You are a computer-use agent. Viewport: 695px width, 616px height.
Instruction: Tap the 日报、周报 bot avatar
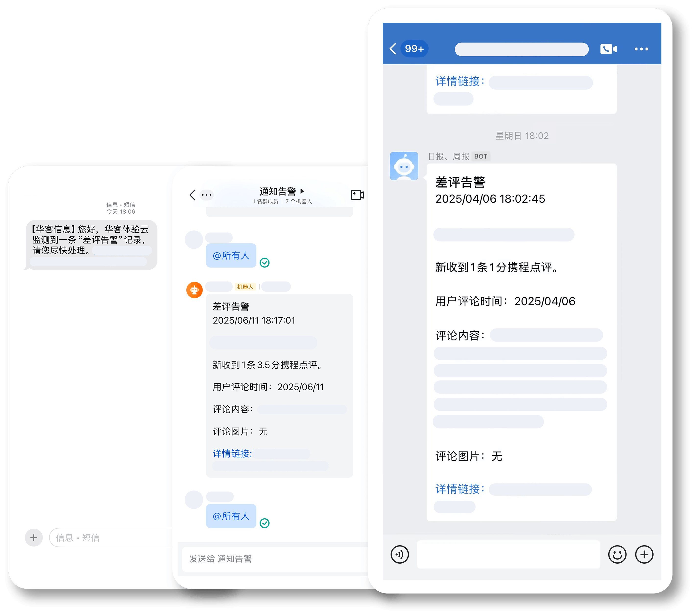404,166
